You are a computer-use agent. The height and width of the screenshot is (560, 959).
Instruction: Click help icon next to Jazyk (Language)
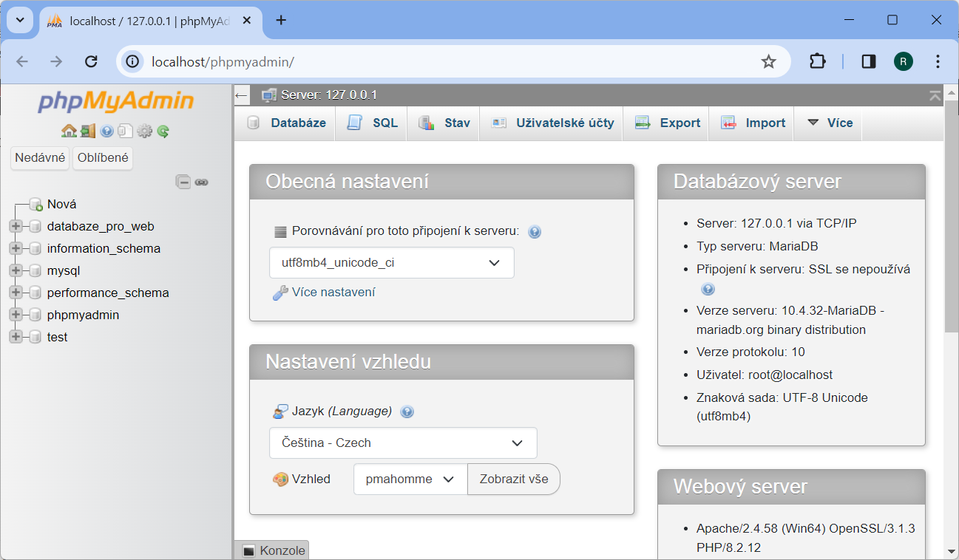pyautogui.click(x=407, y=412)
